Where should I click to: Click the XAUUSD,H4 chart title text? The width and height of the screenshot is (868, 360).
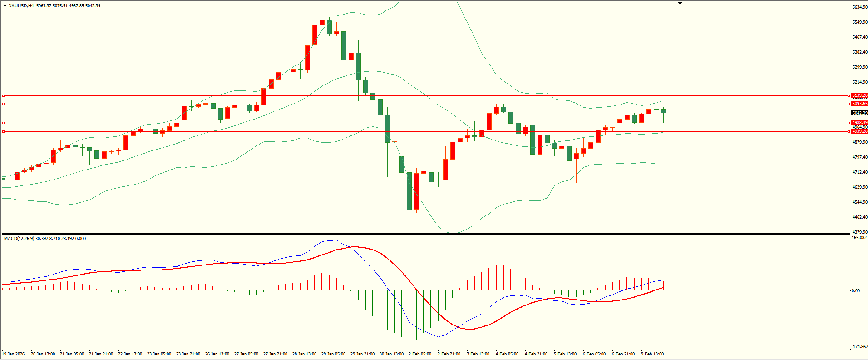point(21,6)
